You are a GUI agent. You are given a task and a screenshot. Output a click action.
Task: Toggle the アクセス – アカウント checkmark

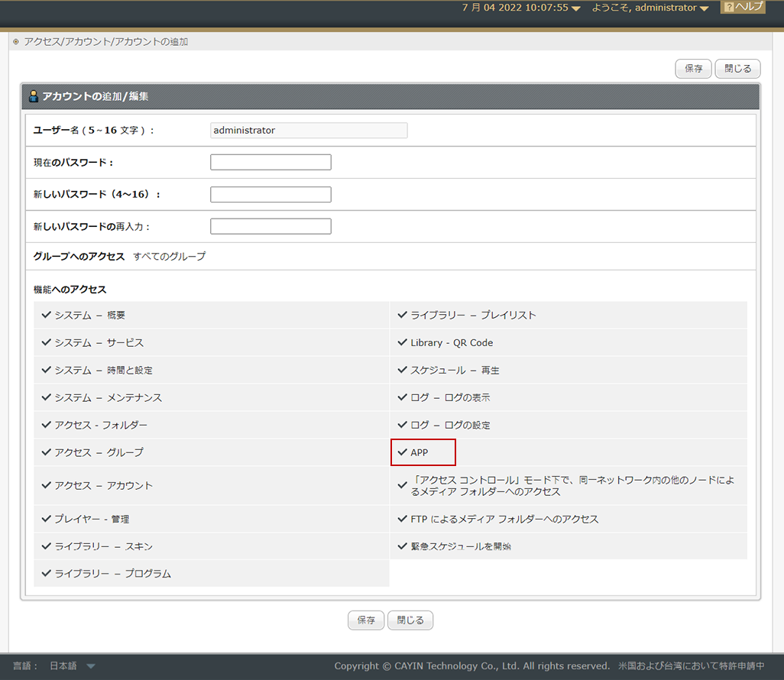[x=47, y=485]
